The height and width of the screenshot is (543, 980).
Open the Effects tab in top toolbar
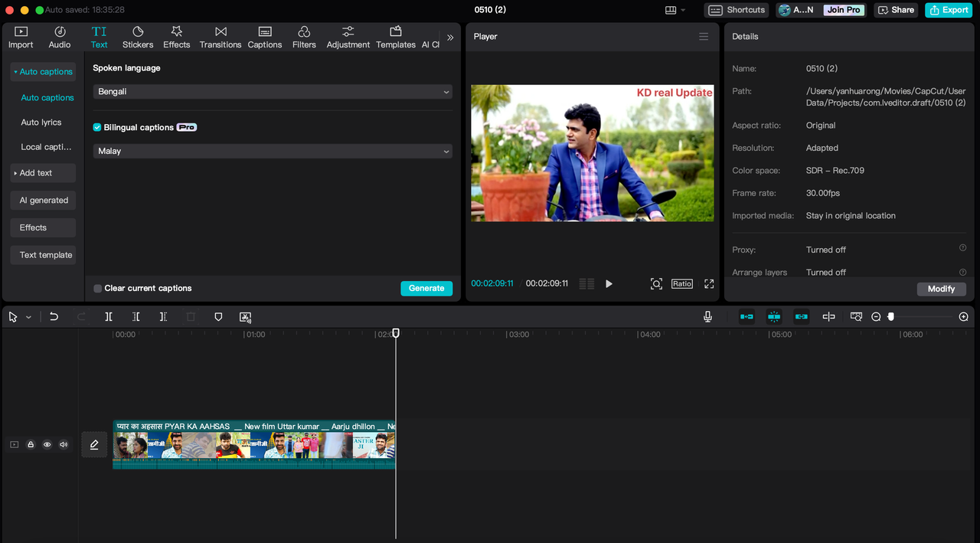click(x=176, y=37)
